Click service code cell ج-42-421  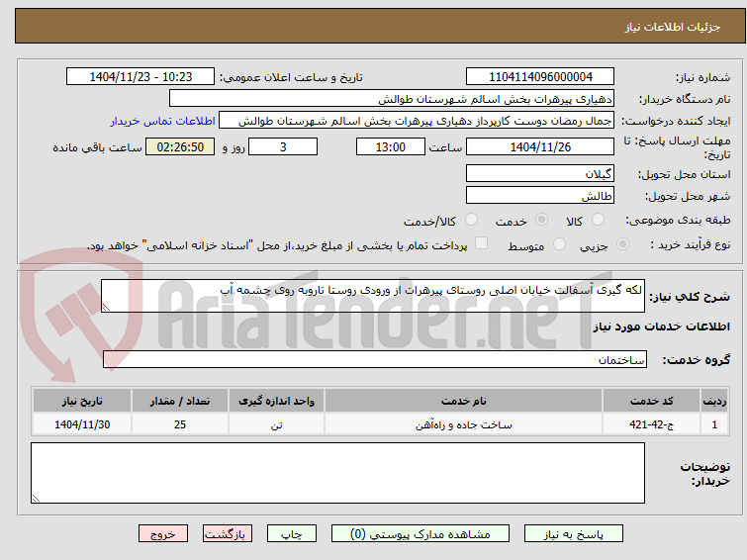click(x=651, y=424)
